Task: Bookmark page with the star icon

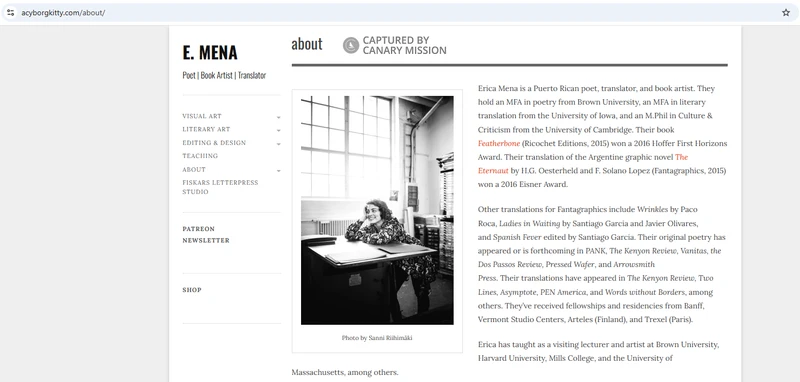Action: [786, 13]
